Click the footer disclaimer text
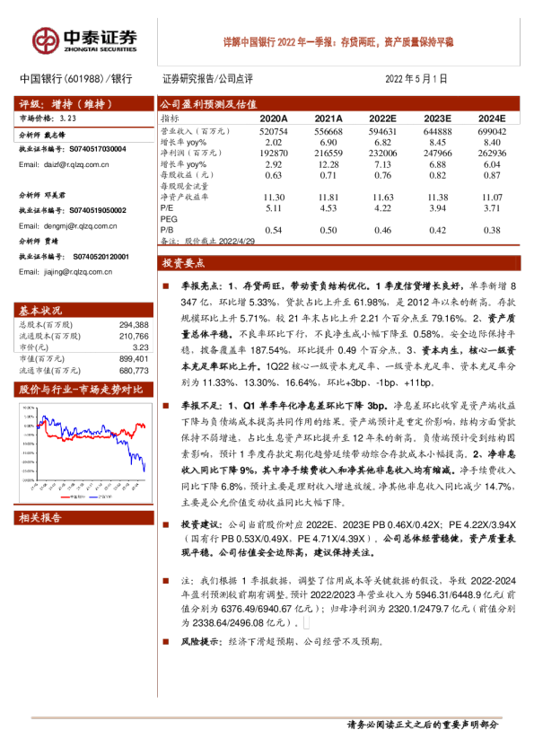This screenshot has height=756, width=534. (423, 725)
